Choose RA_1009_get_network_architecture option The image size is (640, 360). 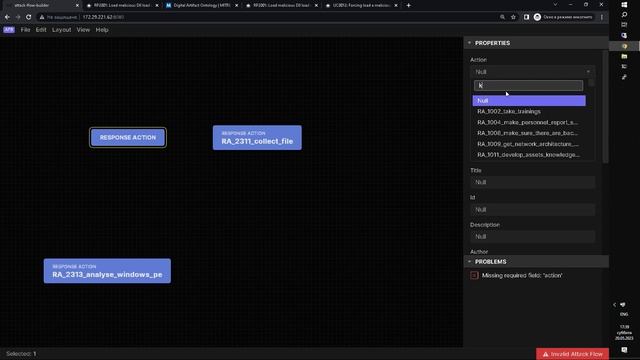pyautogui.click(x=529, y=144)
